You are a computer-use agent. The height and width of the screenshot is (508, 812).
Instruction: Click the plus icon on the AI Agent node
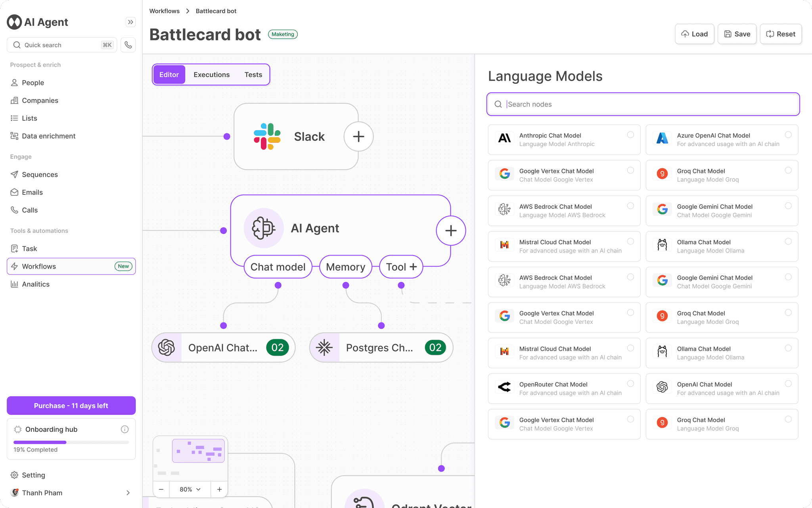pyautogui.click(x=451, y=231)
